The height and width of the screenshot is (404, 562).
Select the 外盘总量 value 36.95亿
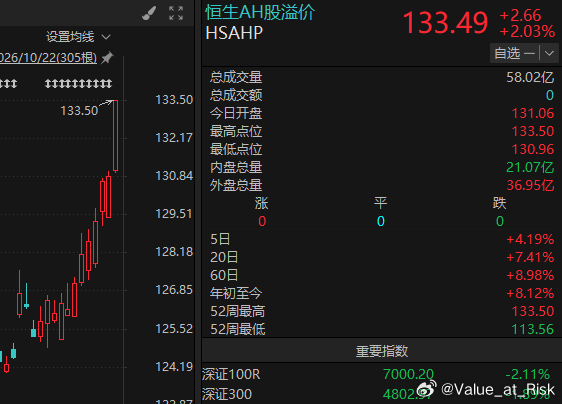[530, 185]
